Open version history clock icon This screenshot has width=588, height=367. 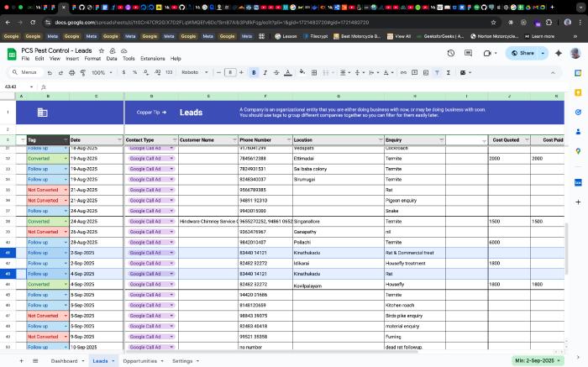tap(451, 53)
